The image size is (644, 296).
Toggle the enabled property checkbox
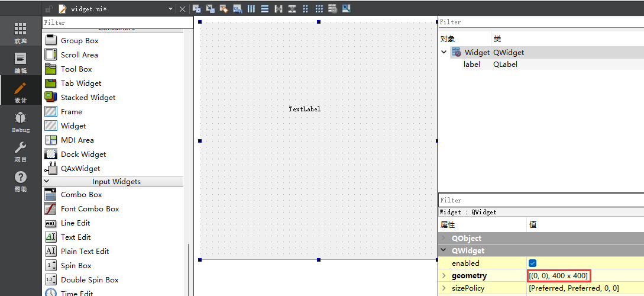click(x=533, y=263)
